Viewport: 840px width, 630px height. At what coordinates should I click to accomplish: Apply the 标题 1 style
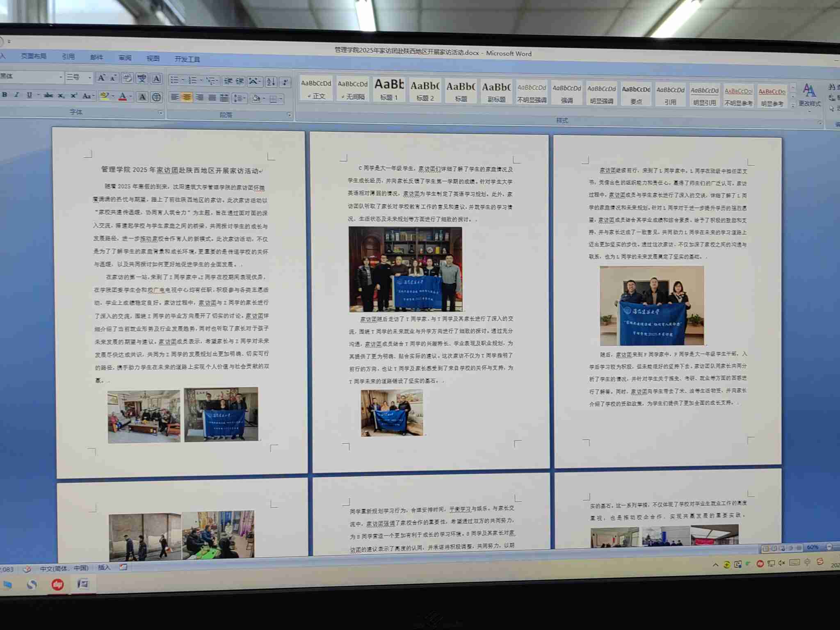(389, 89)
